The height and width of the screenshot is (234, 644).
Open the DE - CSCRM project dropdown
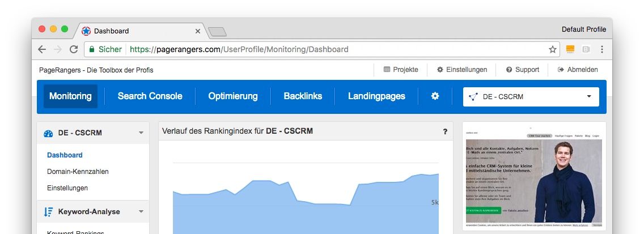tap(531, 96)
